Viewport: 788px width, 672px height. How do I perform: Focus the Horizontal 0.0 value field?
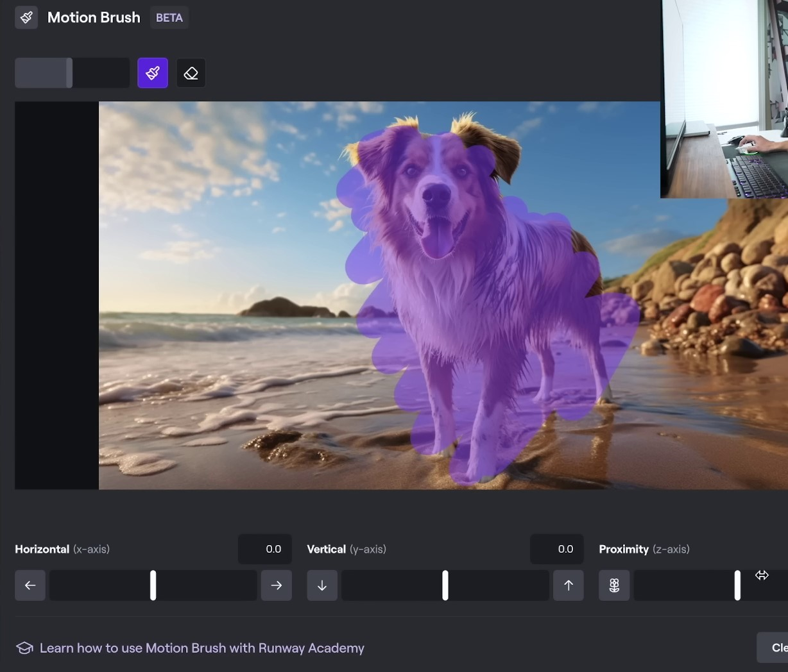click(265, 549)
